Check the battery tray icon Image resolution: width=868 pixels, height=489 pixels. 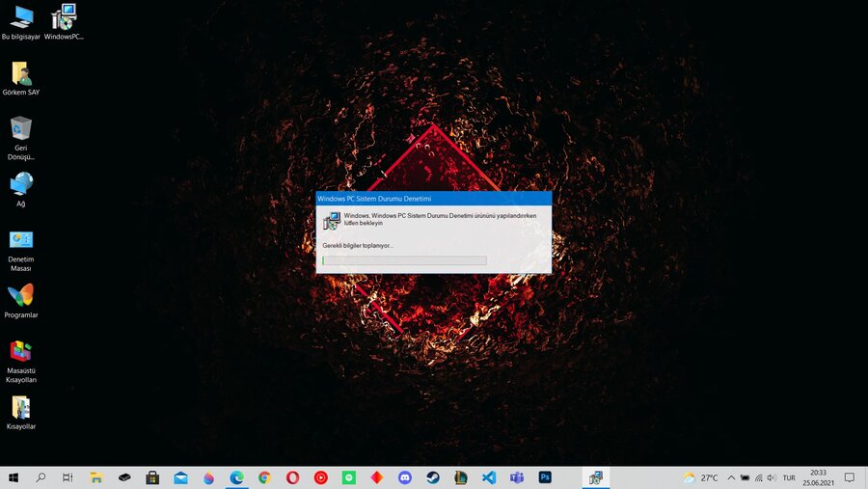click(x=746, y=477)
